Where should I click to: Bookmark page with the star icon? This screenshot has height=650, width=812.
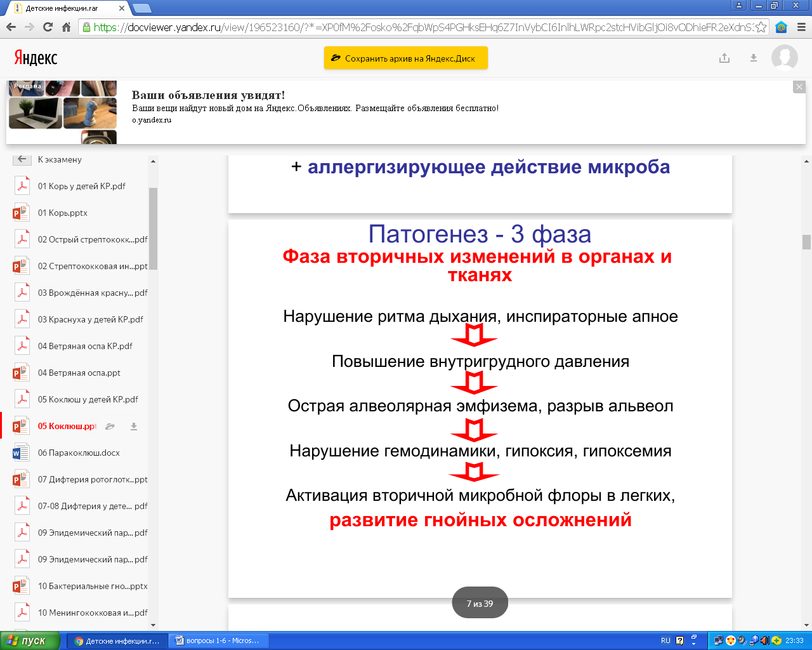[x=761, y=27]
